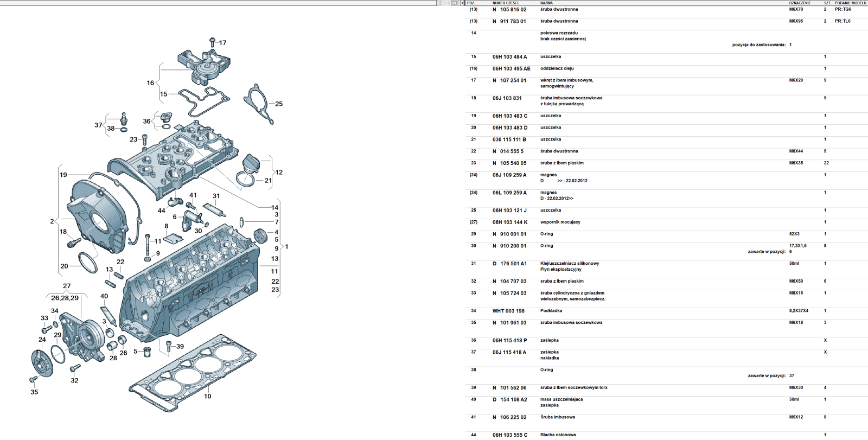Select part number 06L 109 259 A

click(509, 193)
